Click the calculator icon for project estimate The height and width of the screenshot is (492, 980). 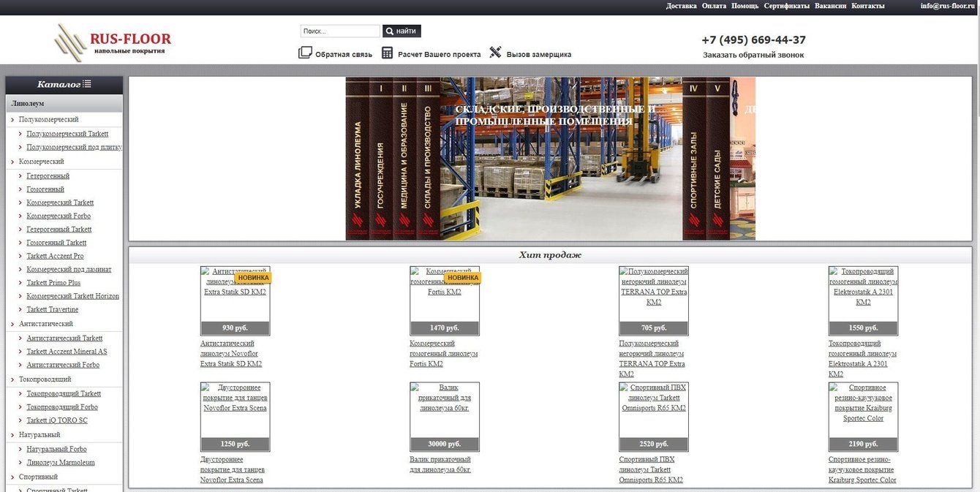pyautogui.click(x=387, y=53)
